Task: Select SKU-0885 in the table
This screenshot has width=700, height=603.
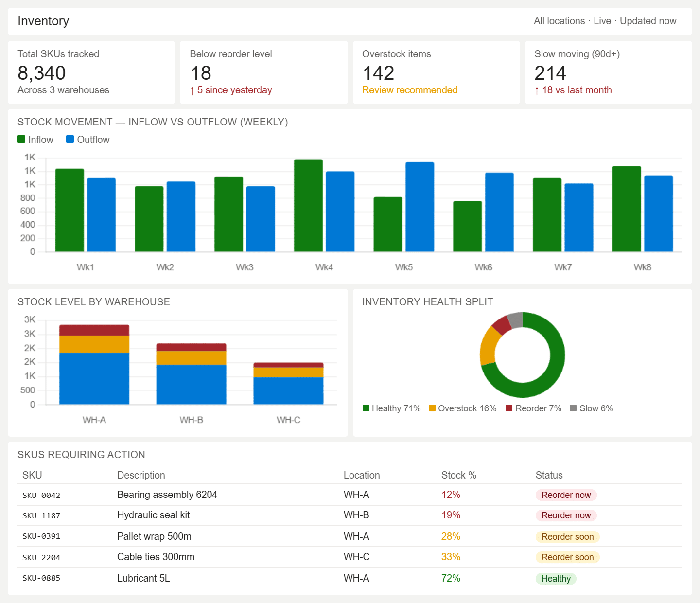Action: click(x=41, y=578)
